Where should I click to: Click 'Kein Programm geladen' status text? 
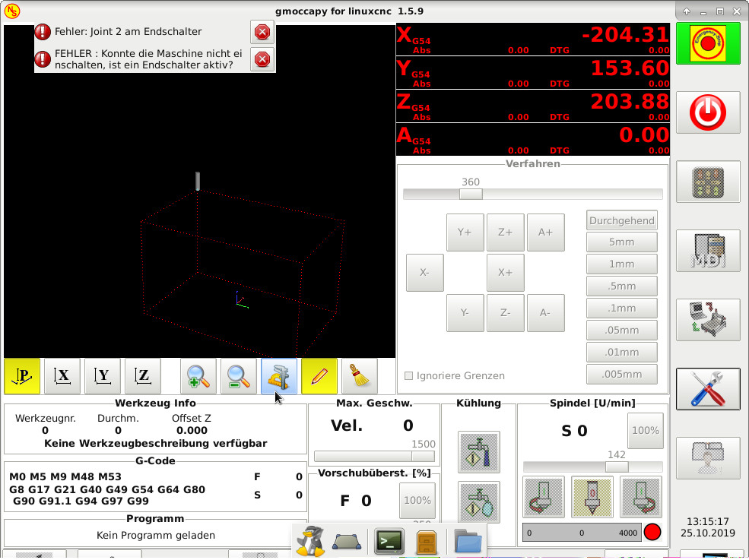[156, 535]
